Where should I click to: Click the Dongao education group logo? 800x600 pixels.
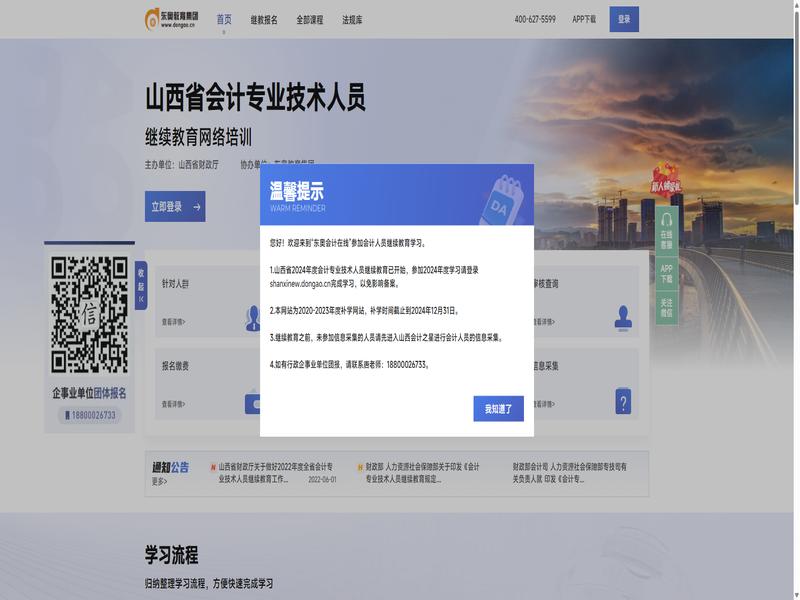[x=171, y=19]
